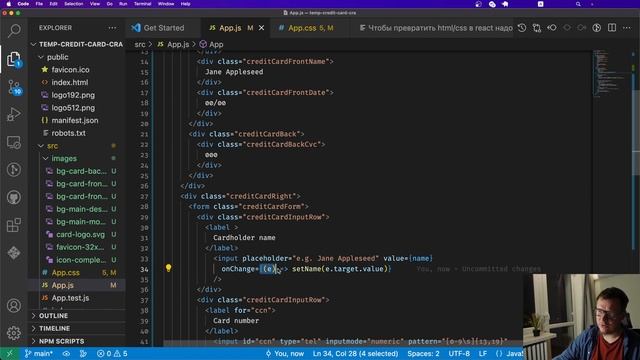Change end of line sequence LF
The image size is (640, 360).
[482, 353]
